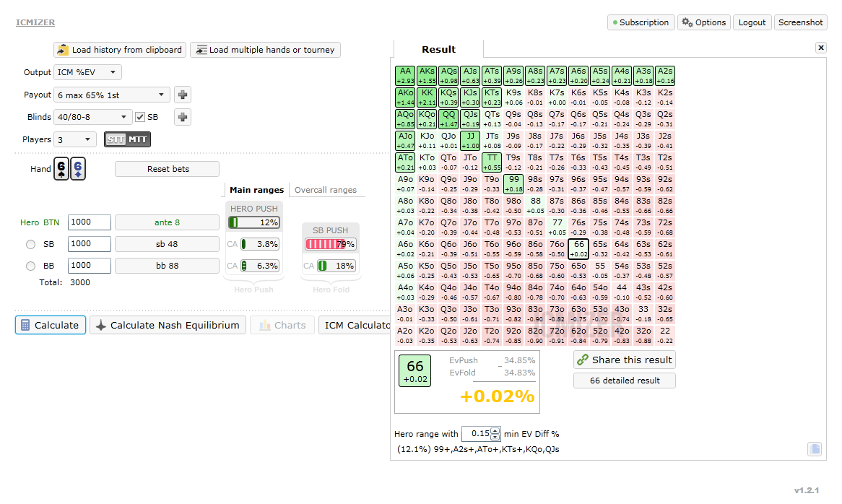Adjust the HERO PUSH 12% range slider
Screen dimensions: 842x504
254,222
